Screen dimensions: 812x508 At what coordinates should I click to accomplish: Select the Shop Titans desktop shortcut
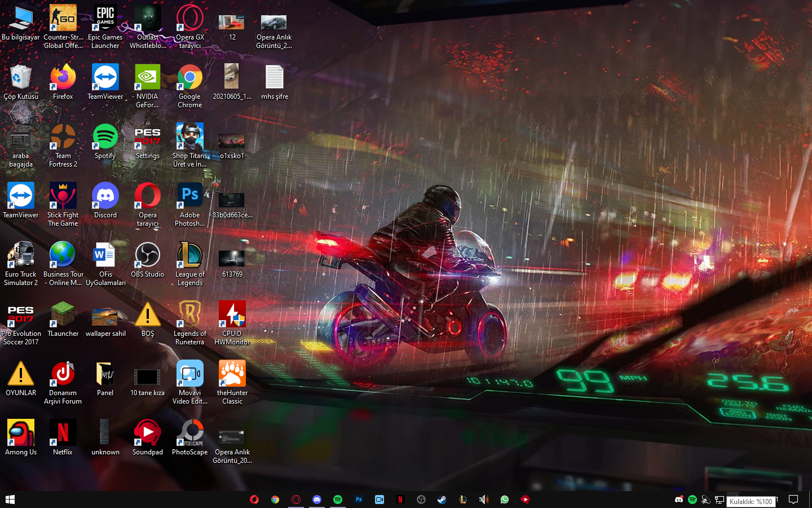pyautogui.click(x=190, y=146)
